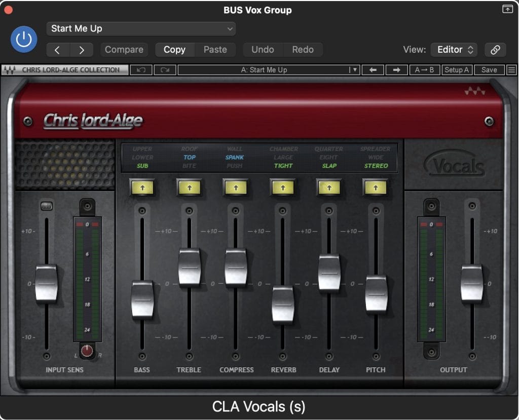Viewport: 519px width, 420px height.
Task: Click the Waves Save button
Action: click(489, 70)
